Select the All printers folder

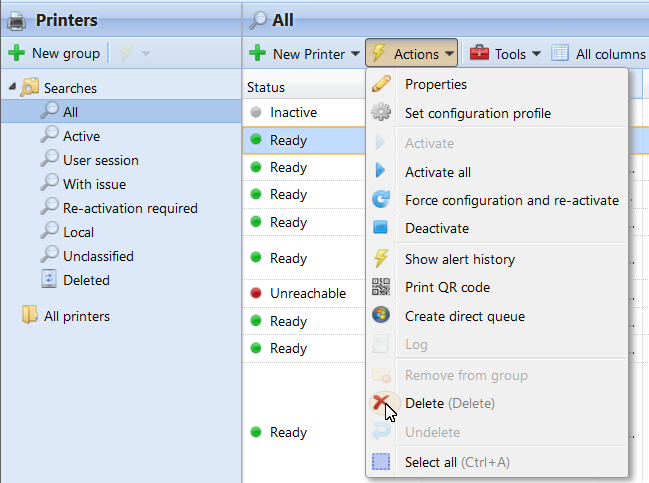coord(77,316)
